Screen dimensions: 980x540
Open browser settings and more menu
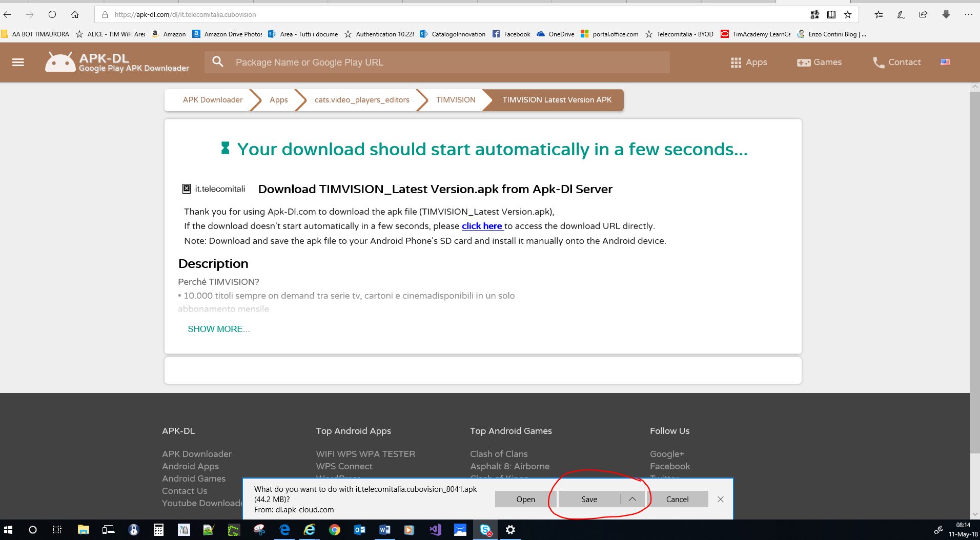pyautogui.click(x=968, y=14)
